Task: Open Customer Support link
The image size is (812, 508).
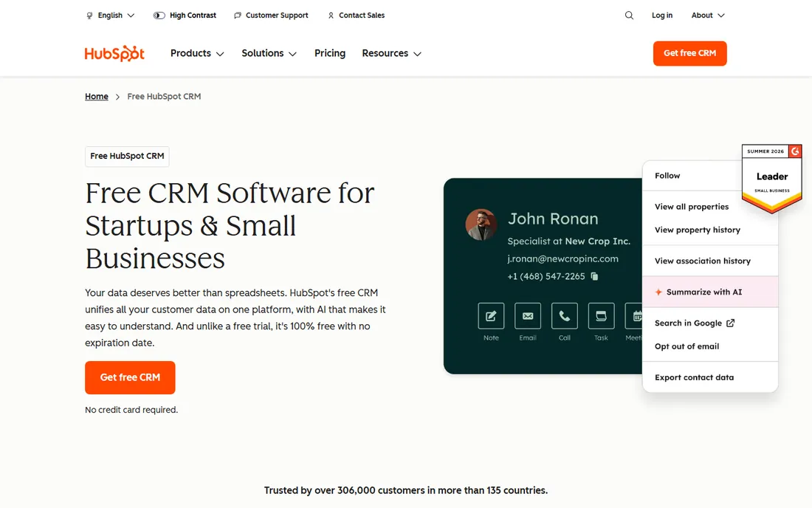Action: (271, 16)
